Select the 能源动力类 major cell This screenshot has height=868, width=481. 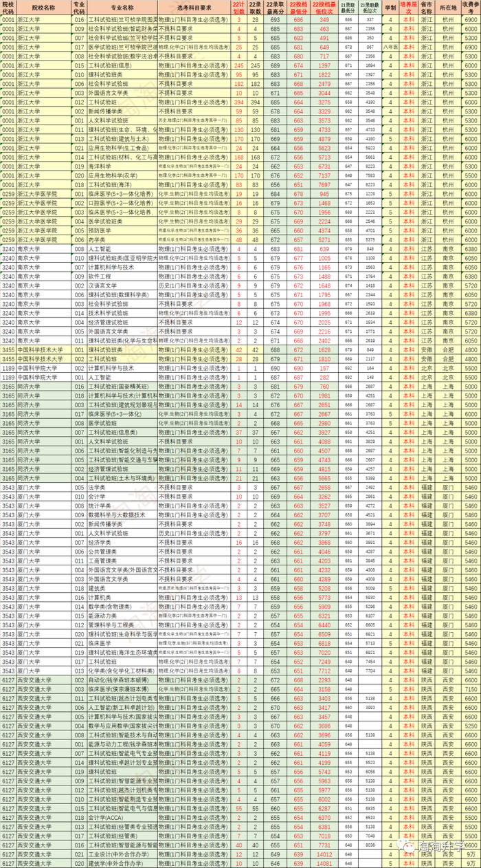(x=122, y=616)
